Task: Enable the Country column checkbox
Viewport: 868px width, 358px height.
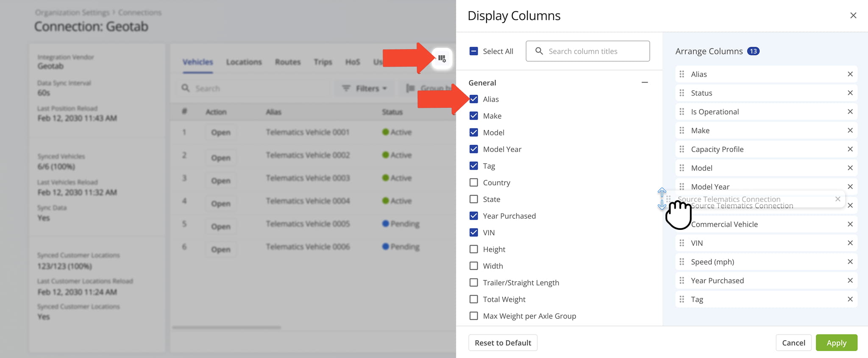Action: (474, 183)
